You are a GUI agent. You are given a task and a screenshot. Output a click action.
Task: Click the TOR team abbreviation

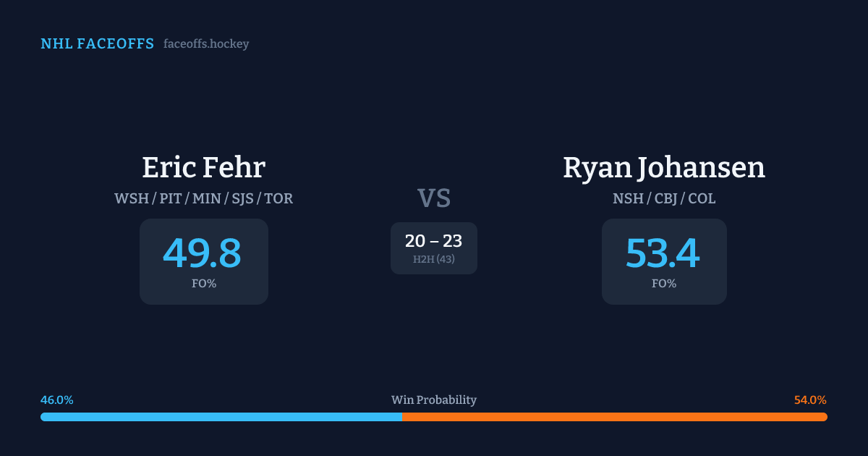pos(278,198)
